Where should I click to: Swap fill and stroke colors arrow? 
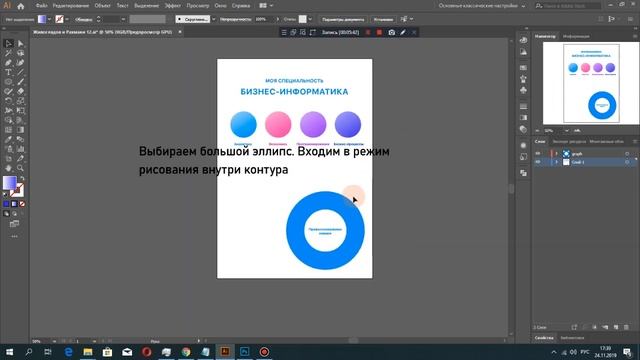tap(22, 179)
